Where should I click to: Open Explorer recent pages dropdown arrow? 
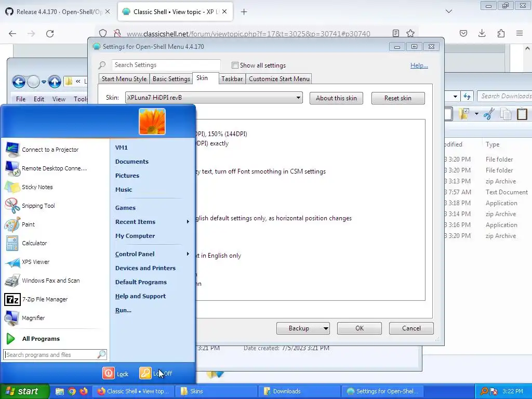[x=44, y=82]
